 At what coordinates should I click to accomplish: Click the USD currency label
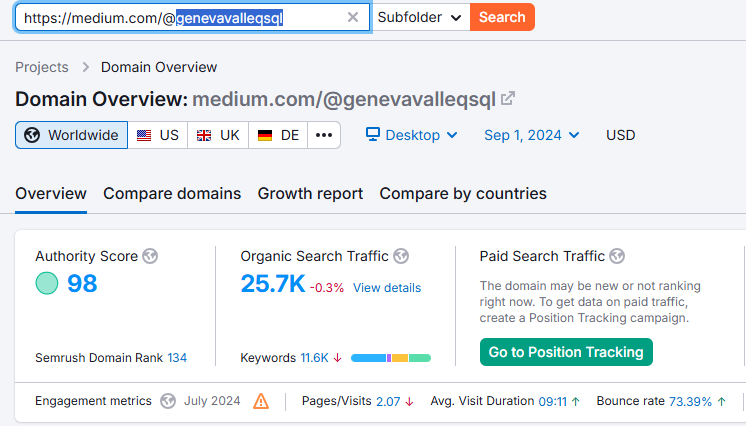pos(620,135)
